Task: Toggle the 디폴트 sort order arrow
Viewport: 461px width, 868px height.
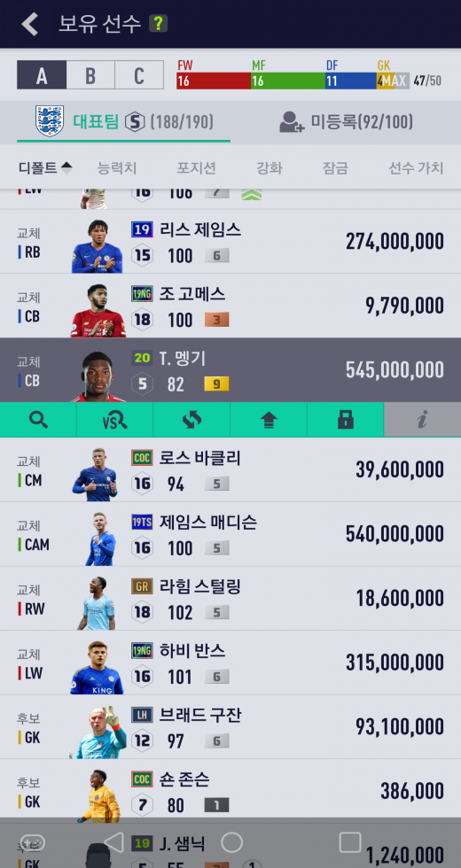Action: coord(66,167)
